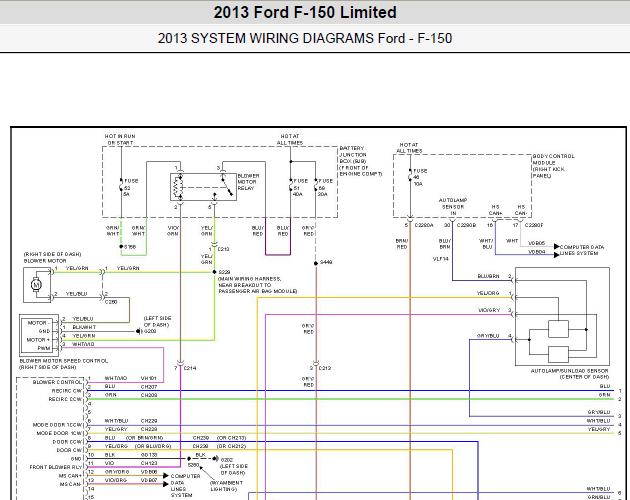
Task: Click circuit code "VDB06"
Action: [149, 471]
